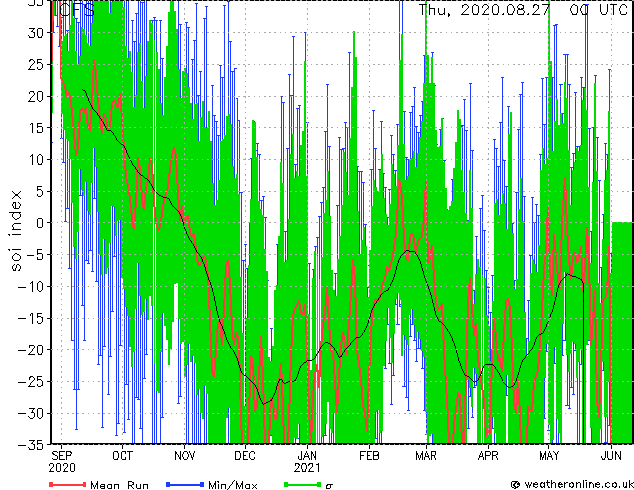Click the MAY month label

tap(549, 455)
